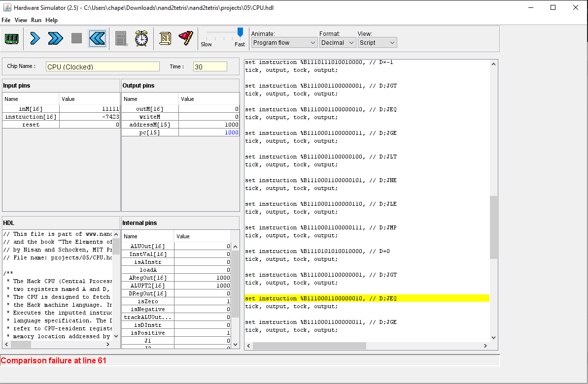Click the Slow/Fast speed slider handle
588x384 pixels.
pos(240,32)
